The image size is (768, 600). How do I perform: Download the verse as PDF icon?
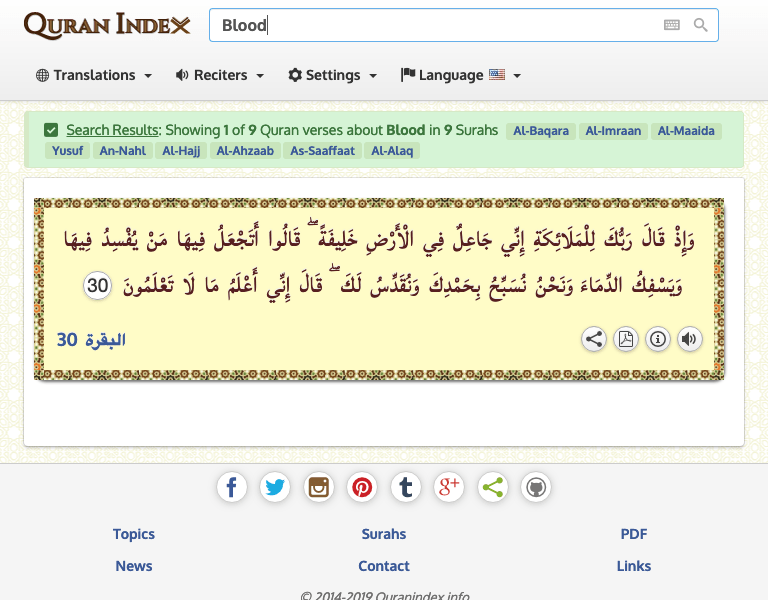625,339
